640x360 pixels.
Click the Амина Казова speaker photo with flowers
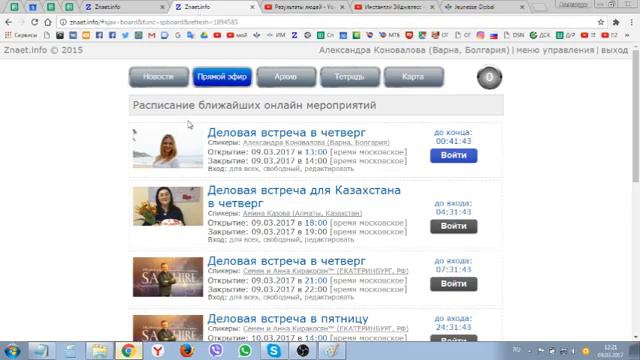coord(168,206)
